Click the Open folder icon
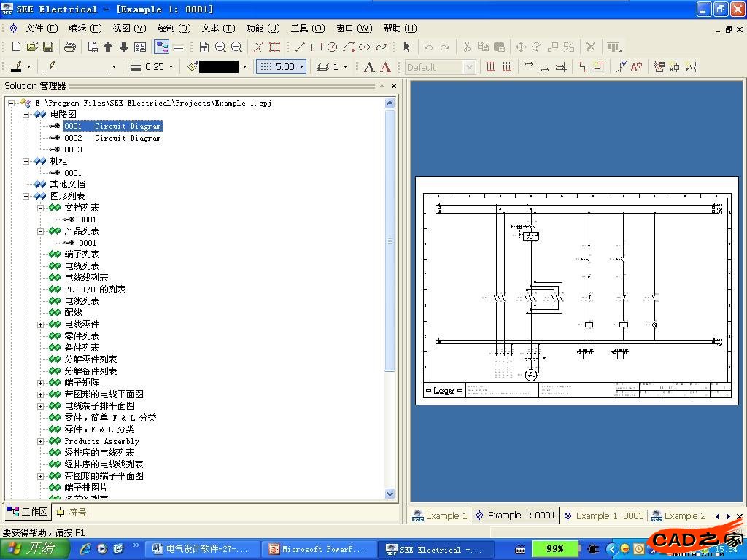Image resolution: width=747 pixels, height=560 pixels. 32,47
